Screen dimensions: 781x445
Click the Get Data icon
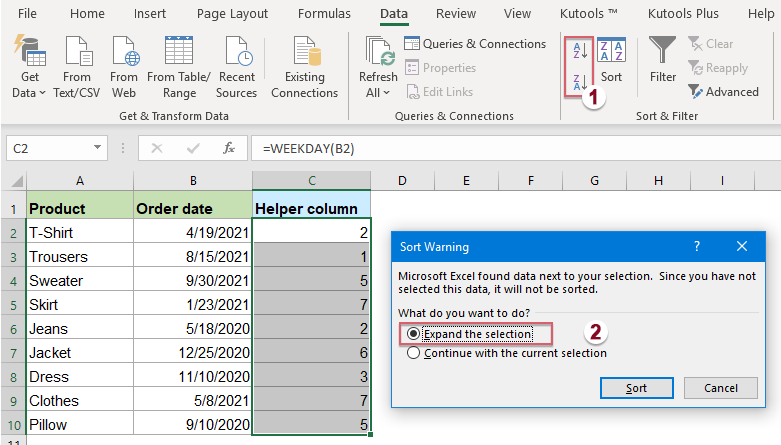pyautogui.click(x=29, y=52)
